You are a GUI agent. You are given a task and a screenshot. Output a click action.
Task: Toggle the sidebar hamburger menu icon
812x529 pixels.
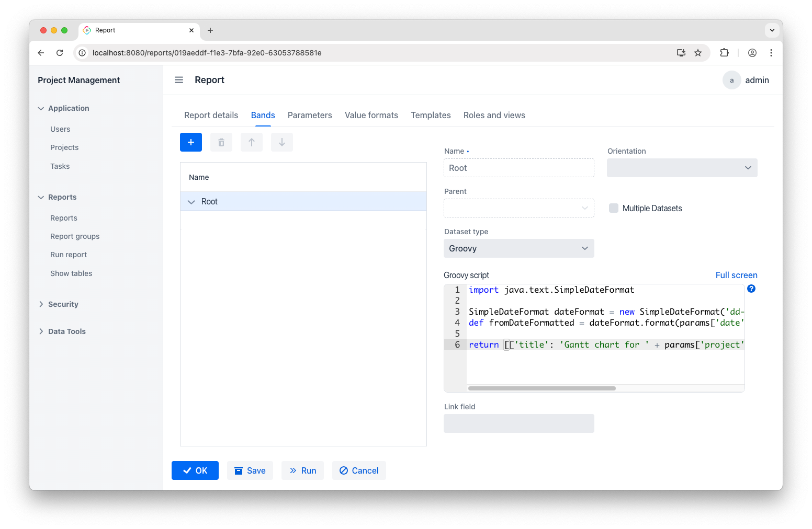(x=179, y=80)
